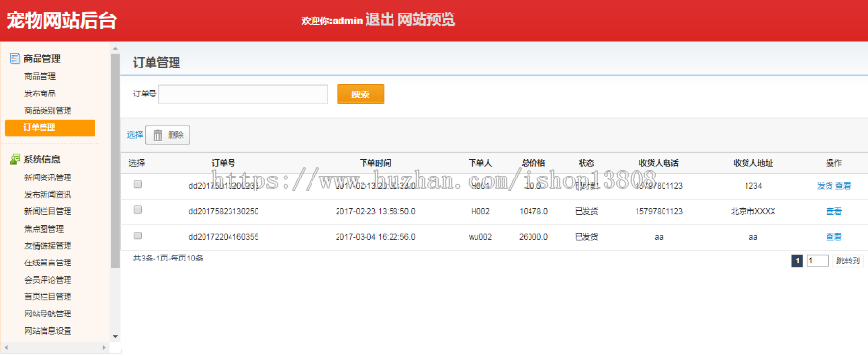Screen dimensions: 868x356
Task: Click the sidebar horizontal scroll left arrow
Action: [5, 348]
